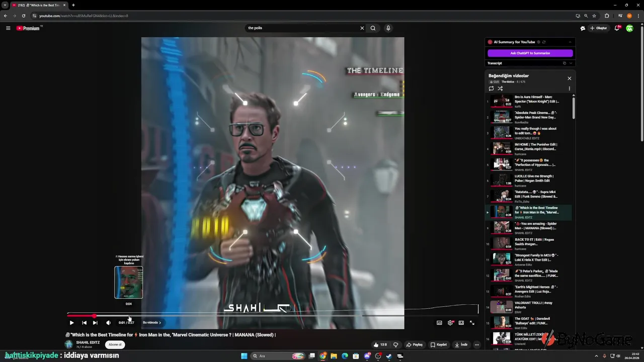Open YouTube notifications bell

point(617,28)
